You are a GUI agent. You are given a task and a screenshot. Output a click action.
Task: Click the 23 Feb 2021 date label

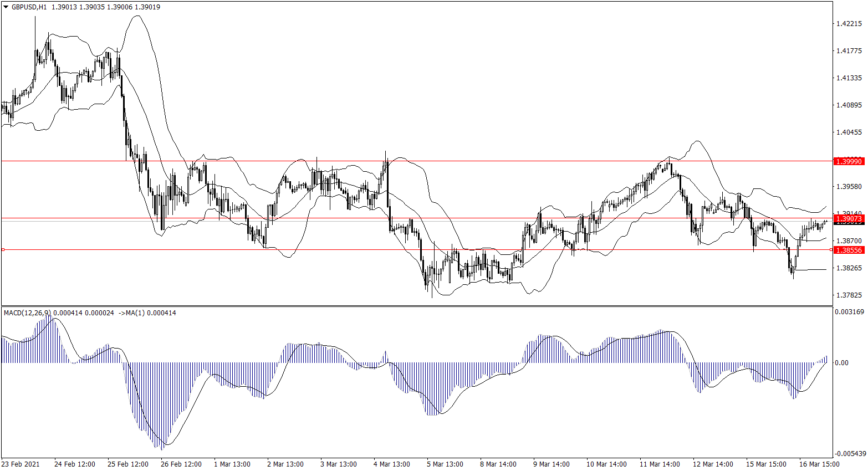[x=21, y=464]
